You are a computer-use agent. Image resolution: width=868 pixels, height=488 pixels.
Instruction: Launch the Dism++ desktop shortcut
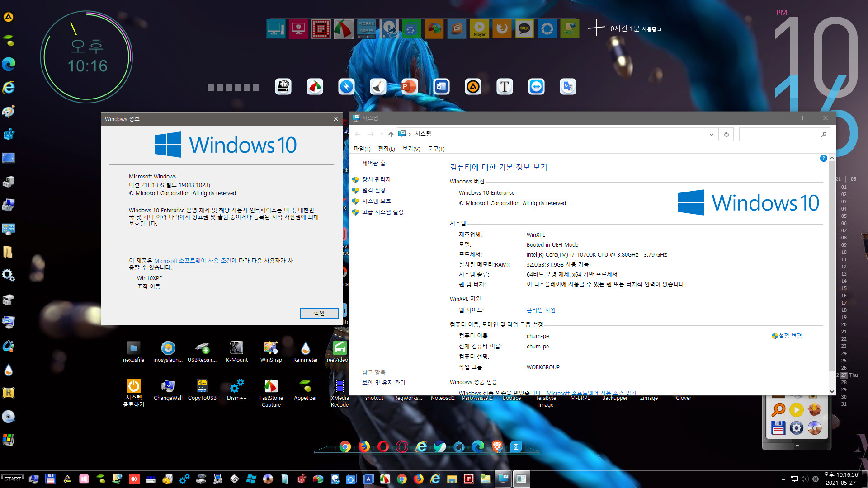click(236, 390)
